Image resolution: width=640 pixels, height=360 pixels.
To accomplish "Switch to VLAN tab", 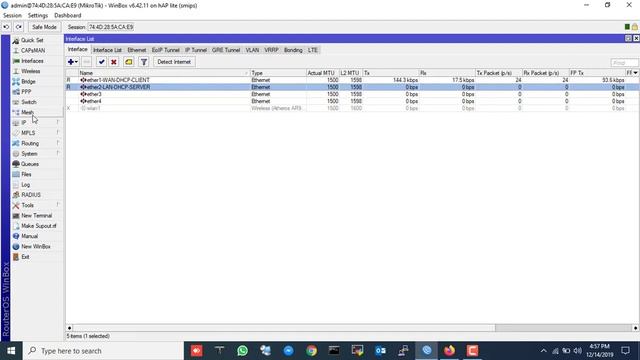I will pos(252,50).
